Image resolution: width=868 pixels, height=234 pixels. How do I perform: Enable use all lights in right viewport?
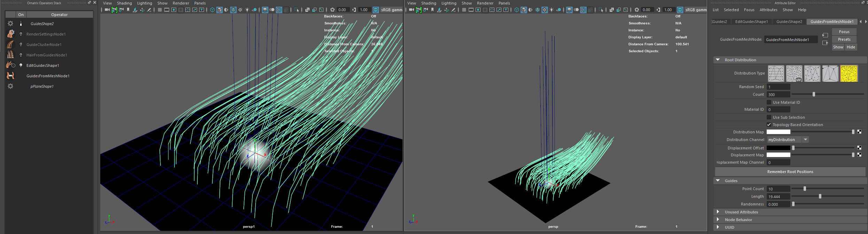[552, 10]
